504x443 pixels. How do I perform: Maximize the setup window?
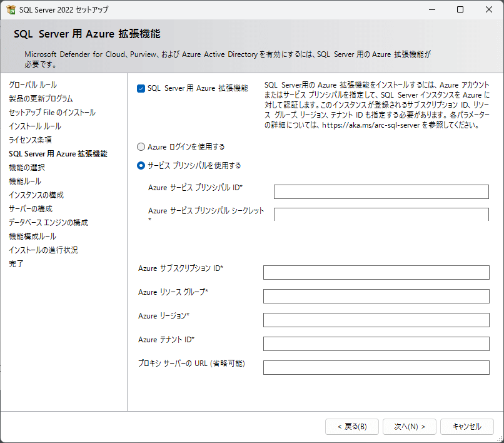[460, 9]
